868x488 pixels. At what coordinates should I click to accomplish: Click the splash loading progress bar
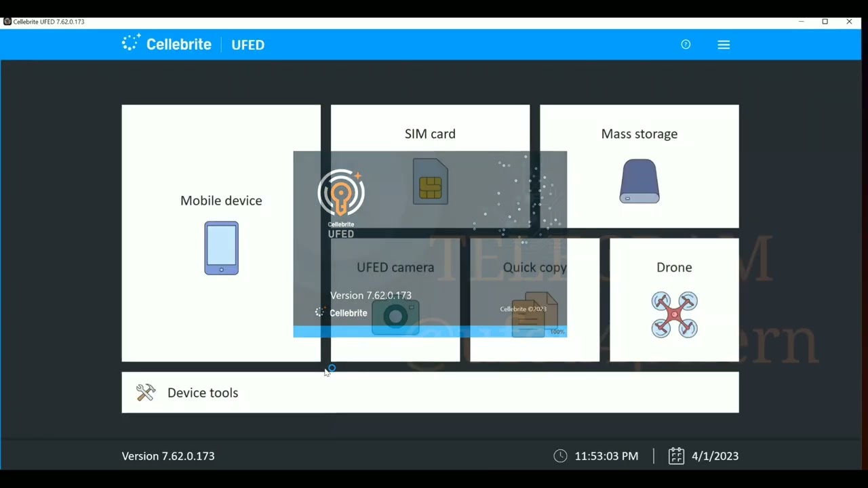click(x=430, y=331)
